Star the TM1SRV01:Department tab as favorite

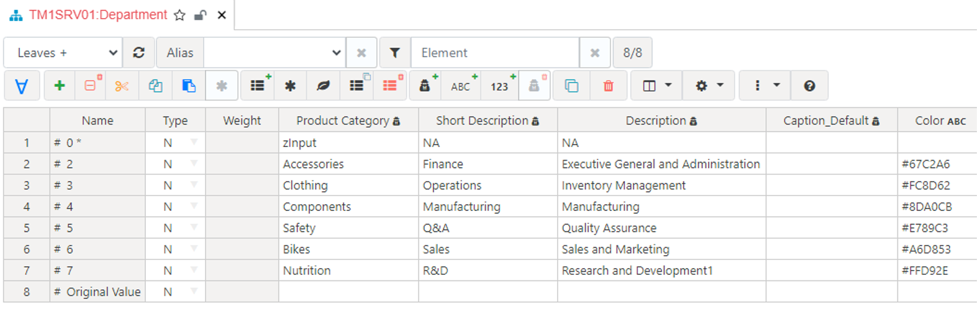[179, 16]
